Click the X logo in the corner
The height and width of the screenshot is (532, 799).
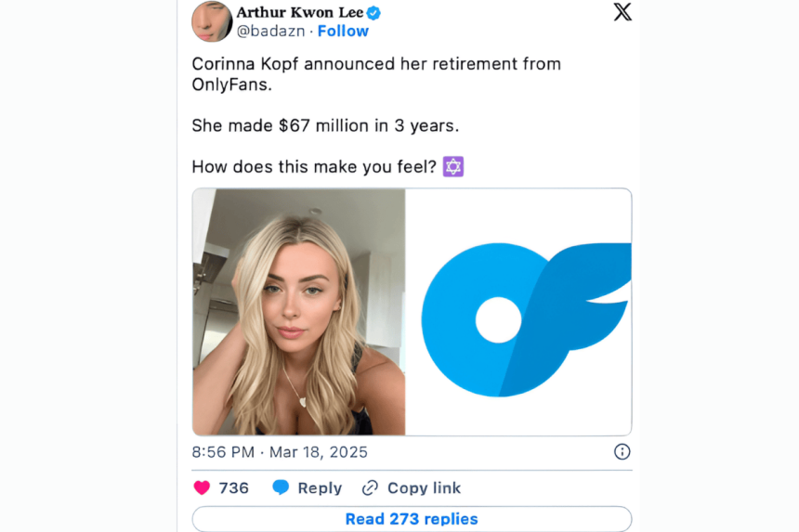622,12
